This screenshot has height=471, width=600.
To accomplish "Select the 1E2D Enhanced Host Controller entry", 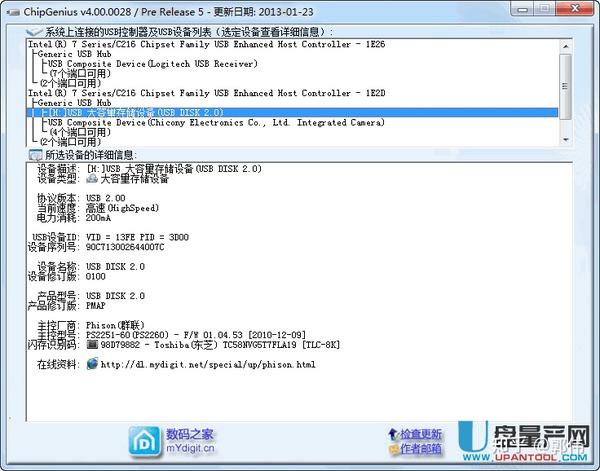I will click(207, 93).
